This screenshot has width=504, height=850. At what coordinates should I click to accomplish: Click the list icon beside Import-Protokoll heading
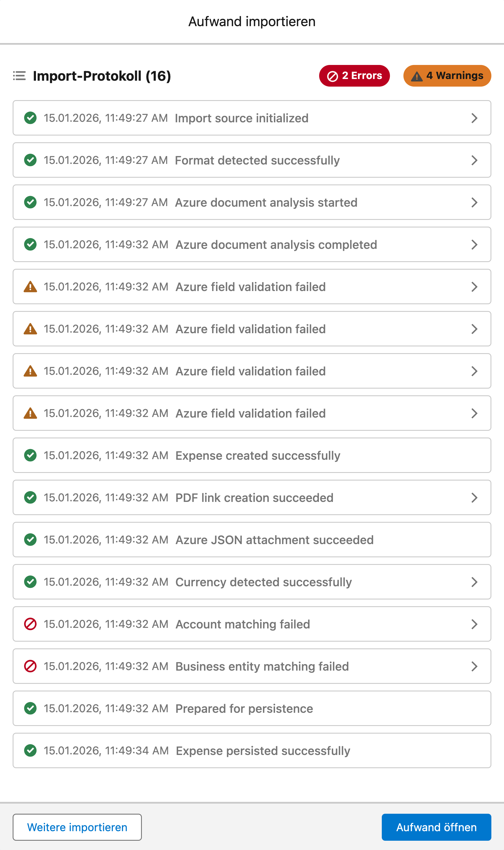19,76
